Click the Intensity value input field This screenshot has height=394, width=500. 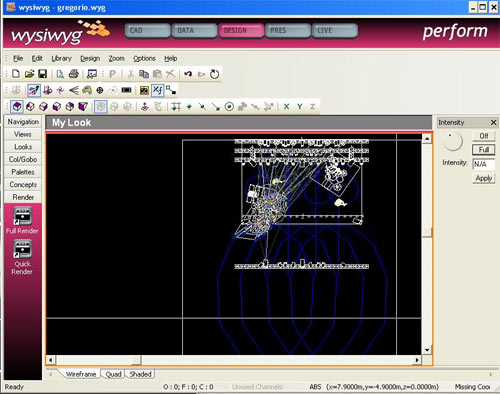click(x=484, y=164)
